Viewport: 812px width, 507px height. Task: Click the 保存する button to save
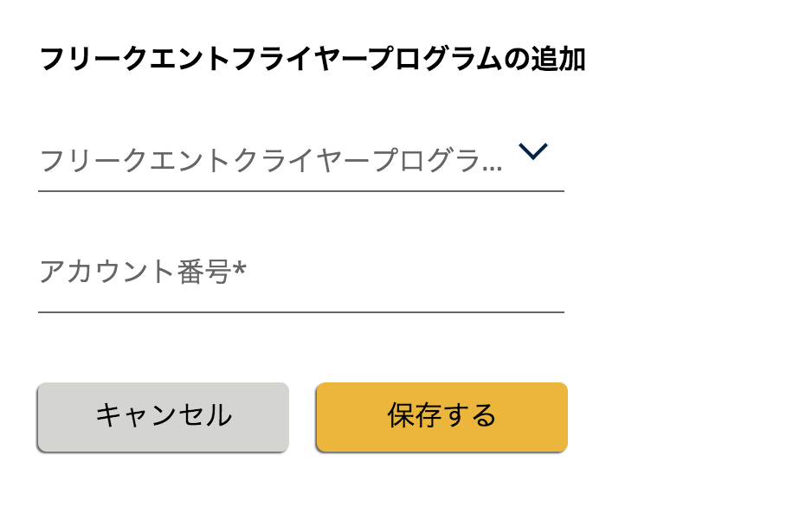[441, 416]
